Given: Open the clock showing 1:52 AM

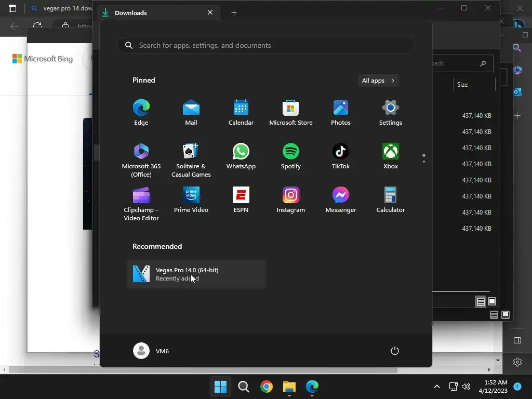Looking at the screenshot, I should pos(493,387).
